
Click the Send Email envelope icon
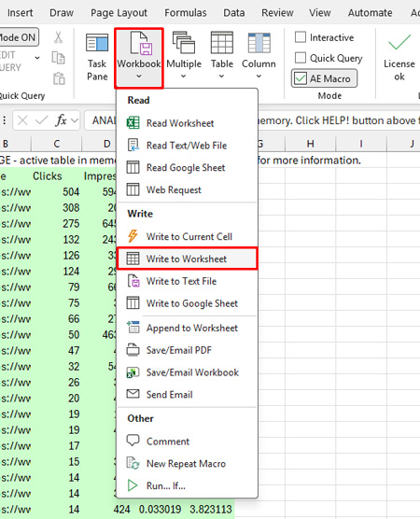pos(133,394)
